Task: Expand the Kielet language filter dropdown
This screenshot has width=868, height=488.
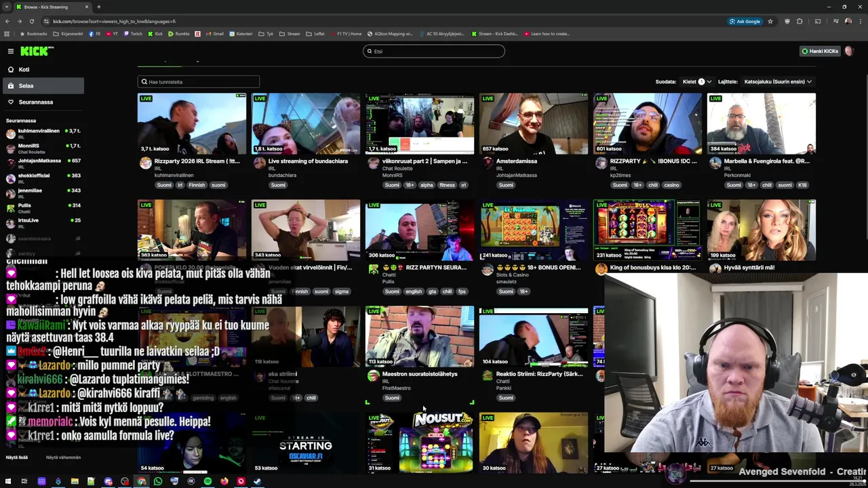Action: [696, 81]
